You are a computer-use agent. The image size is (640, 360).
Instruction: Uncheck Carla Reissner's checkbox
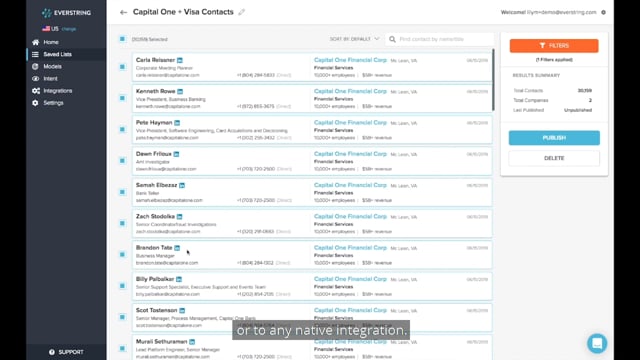[122, 67]
